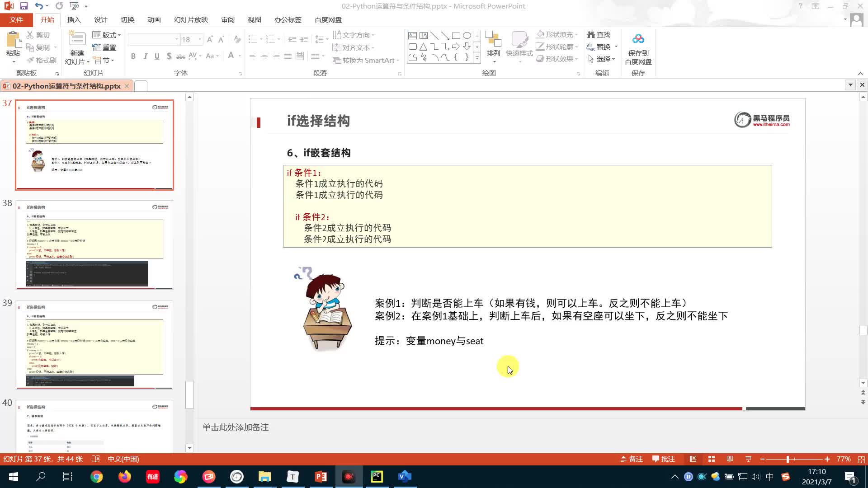The width and height of the screenshot is (868, 488).
Task: Open font name dropdown arrow
Action: [177, 40]
